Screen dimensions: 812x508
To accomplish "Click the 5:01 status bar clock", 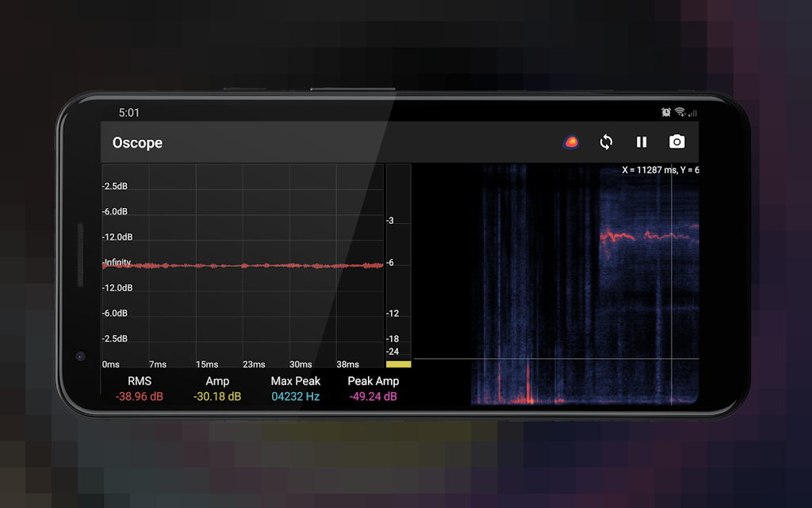I will coord(129,113).
